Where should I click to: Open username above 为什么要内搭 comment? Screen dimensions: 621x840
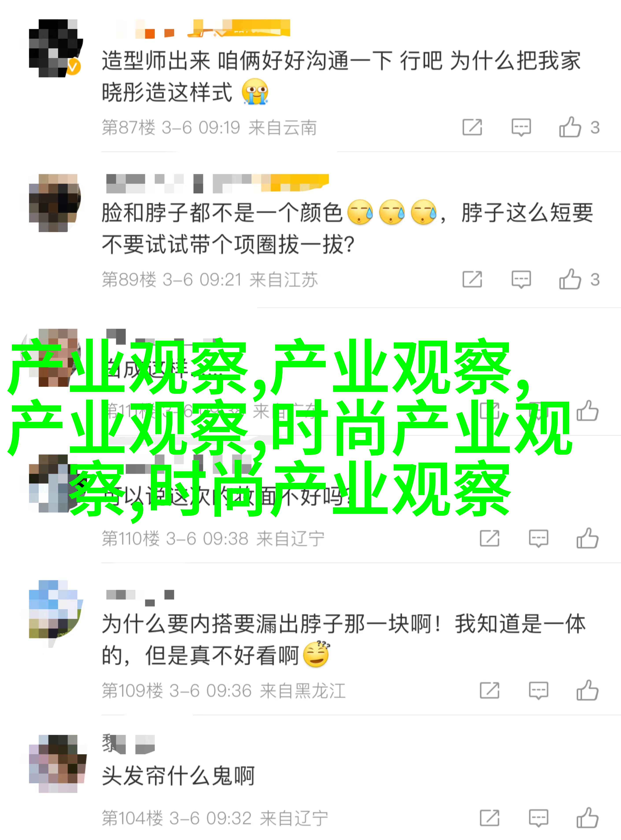coord(140,597)
